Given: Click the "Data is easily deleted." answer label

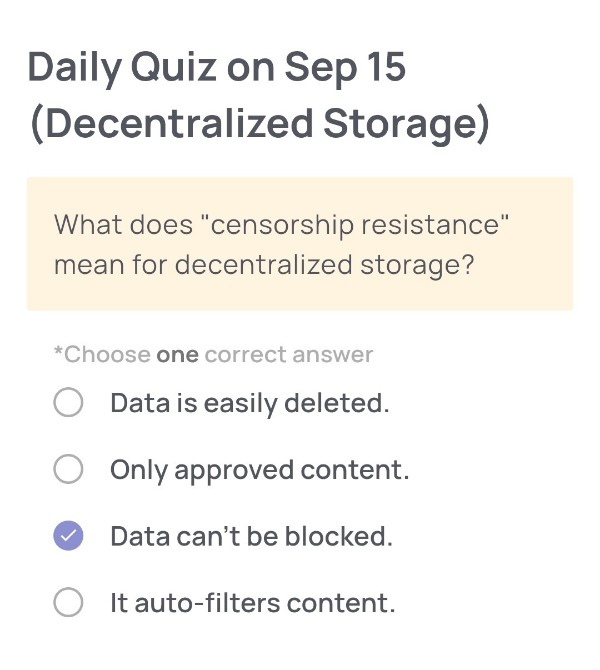Looking at the screenshot, I should coord(249,403).
